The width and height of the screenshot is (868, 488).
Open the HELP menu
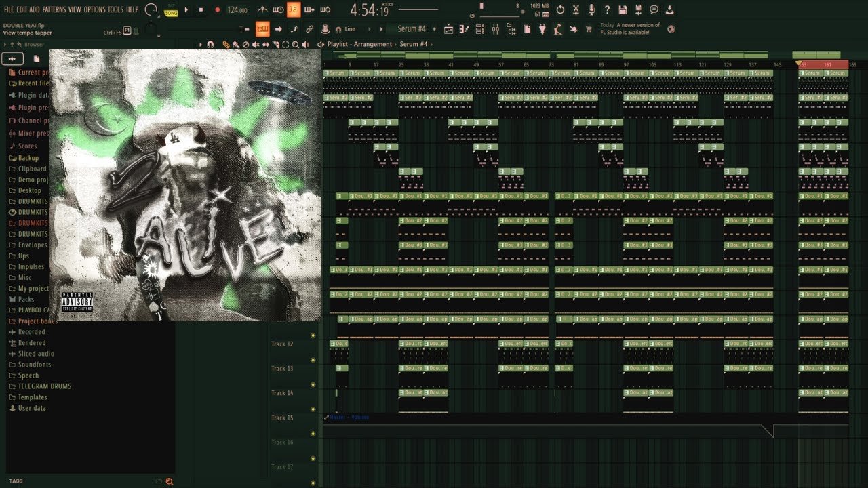point(132,9)
